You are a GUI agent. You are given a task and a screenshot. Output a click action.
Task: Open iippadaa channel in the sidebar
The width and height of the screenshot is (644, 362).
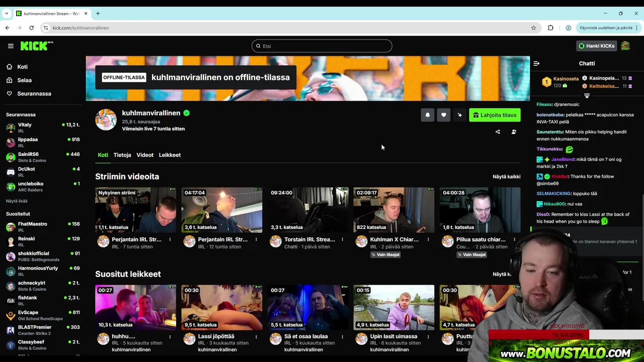click(43, 142)
